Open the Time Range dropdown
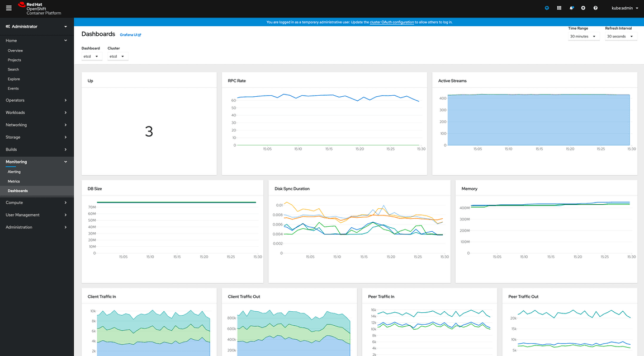Viewport: 644px width, 356px height. [584, 36]
